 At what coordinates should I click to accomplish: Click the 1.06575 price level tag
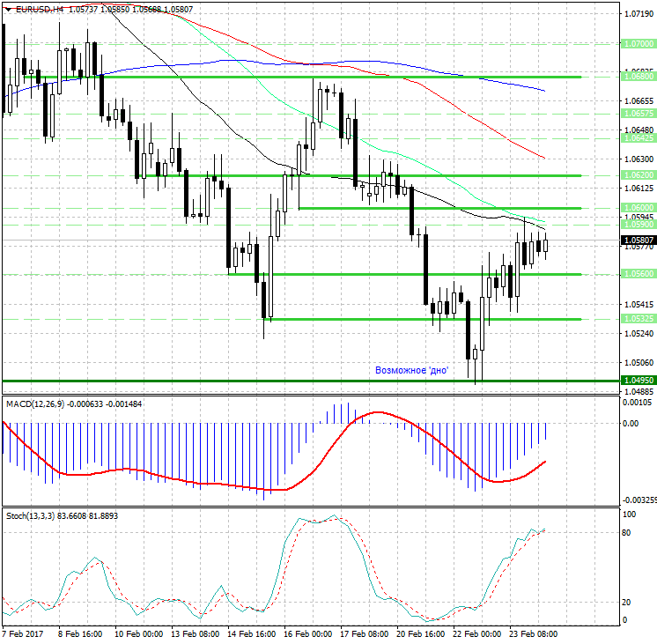tap(638, 114)
